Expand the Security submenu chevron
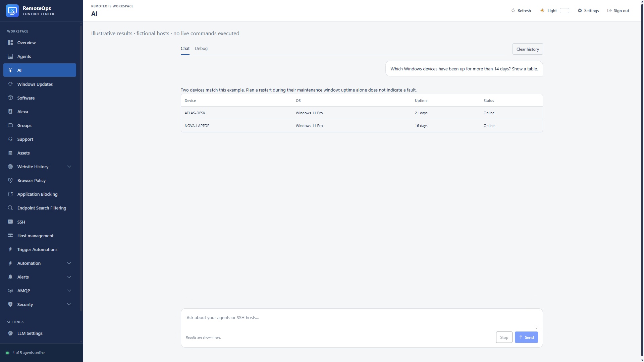644x362 pixels. 69,304
